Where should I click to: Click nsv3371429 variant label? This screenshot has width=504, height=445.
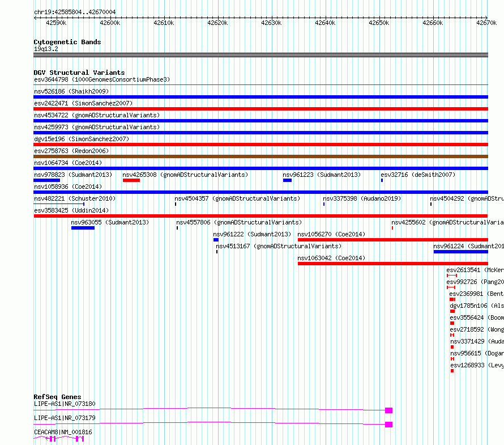(x=477, y=341)
